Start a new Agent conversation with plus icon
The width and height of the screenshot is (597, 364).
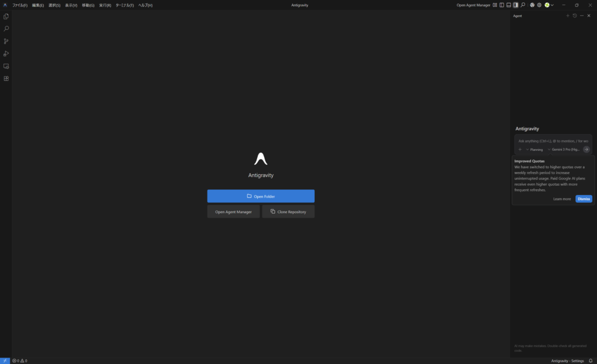[x=567, y=16]
